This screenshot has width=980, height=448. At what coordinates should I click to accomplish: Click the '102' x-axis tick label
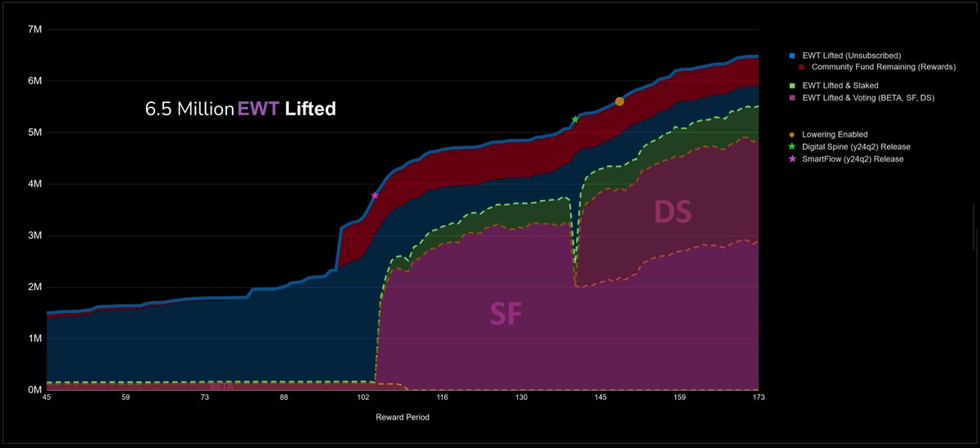coord(363,397)
